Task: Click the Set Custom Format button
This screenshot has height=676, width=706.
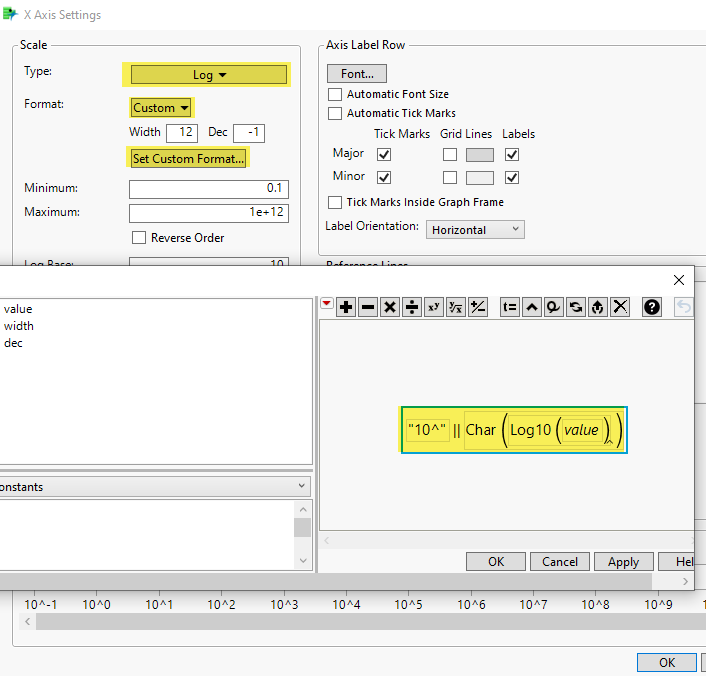Action: pyautogui.click(x=188, y=159)
